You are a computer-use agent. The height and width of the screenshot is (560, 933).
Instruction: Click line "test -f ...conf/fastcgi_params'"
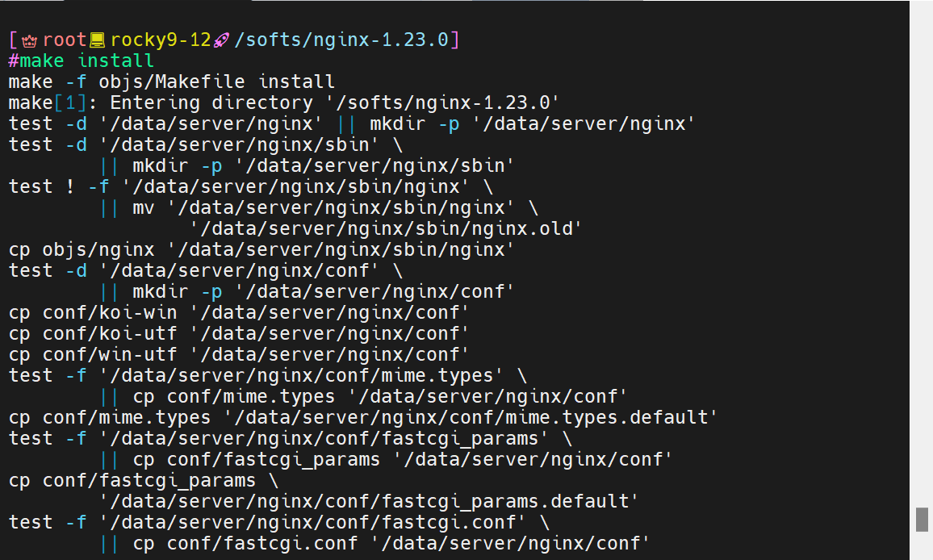click(x=291, y=438)
